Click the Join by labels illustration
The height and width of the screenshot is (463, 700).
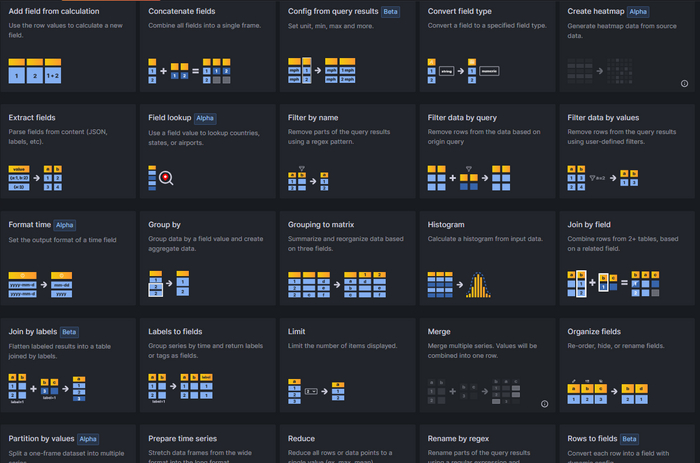tap(47, 388)
